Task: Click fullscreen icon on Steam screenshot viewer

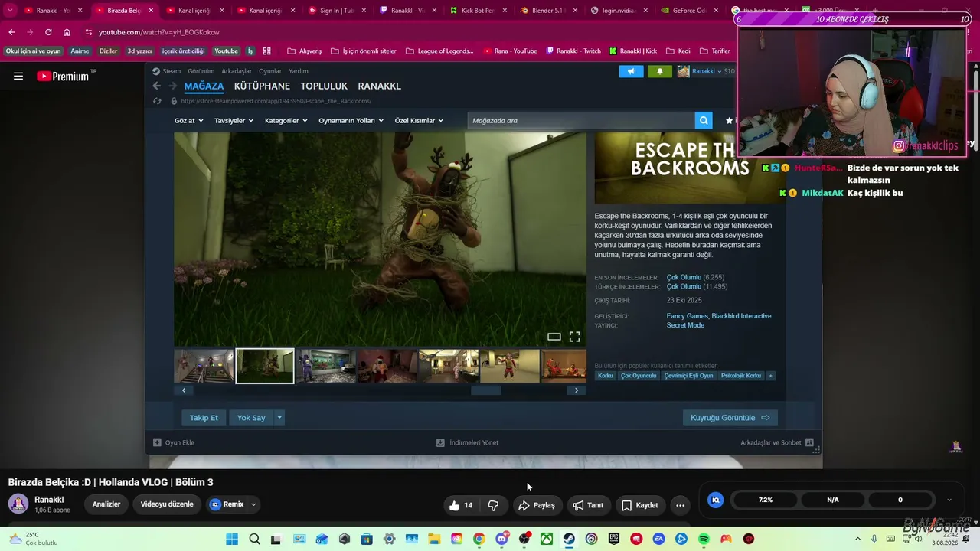Action: [574, 337]
